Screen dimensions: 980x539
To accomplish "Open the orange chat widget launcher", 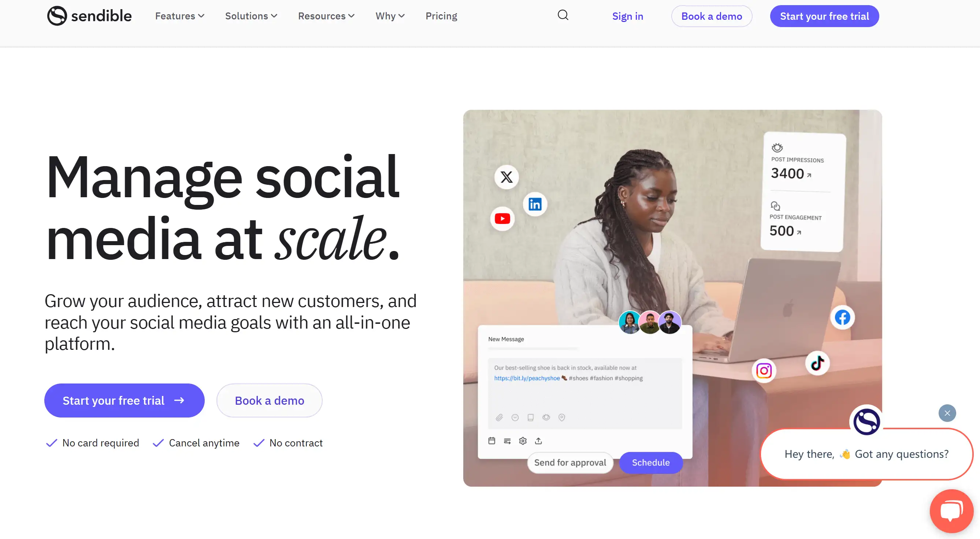I will 951,511.
